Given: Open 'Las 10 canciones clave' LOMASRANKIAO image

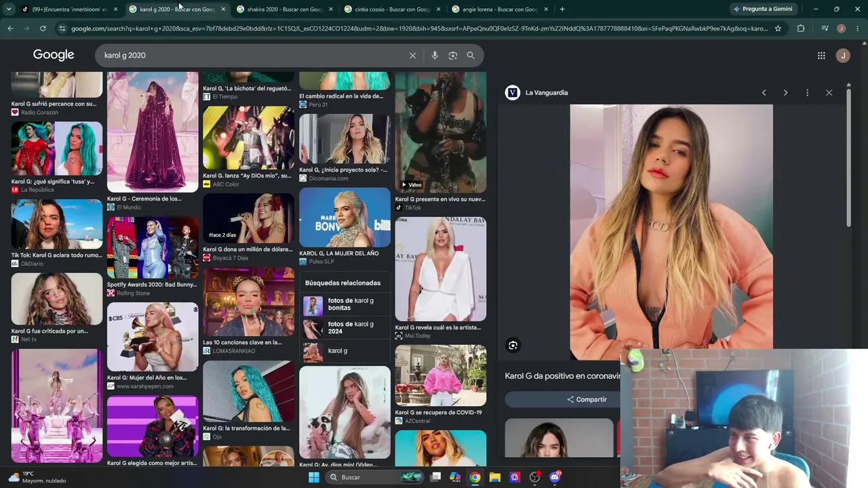Looking at the screenshot, I should [x=249, y=302].
